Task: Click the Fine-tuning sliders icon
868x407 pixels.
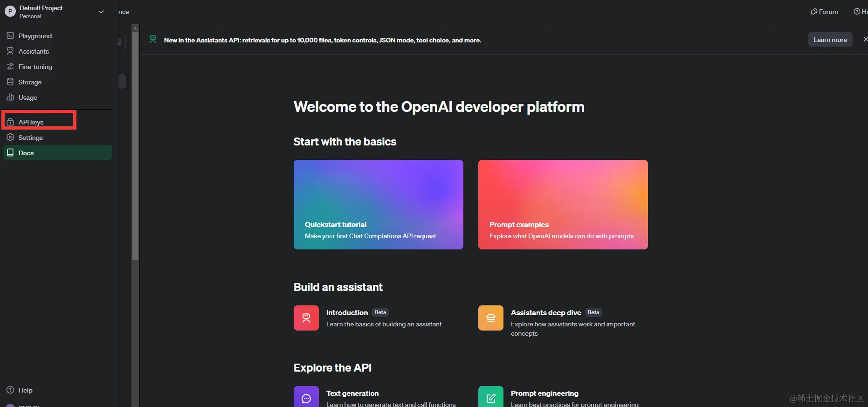Action: click(x=10, y=66)
